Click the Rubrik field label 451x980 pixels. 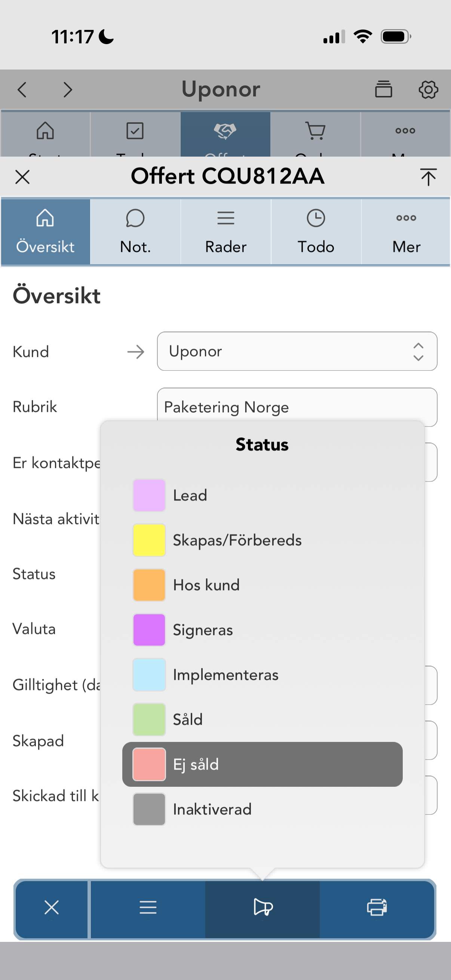click(x=35, y=407)
